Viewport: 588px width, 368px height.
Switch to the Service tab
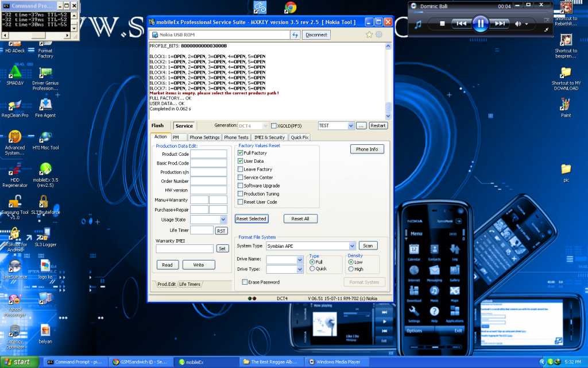(184, 125)
